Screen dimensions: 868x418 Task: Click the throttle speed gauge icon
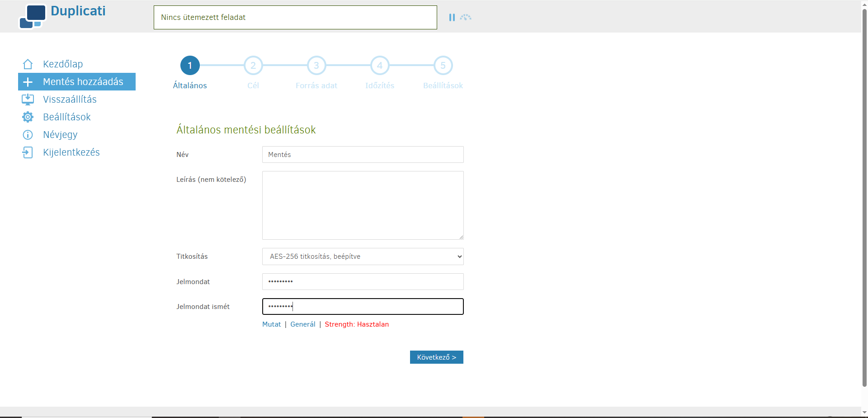[466, 17]
